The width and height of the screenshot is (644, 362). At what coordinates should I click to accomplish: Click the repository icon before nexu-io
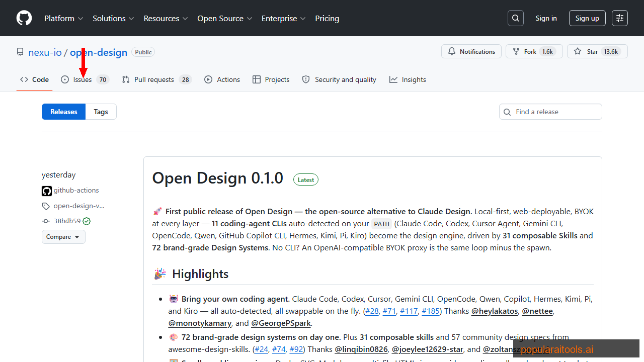(20, 52)
